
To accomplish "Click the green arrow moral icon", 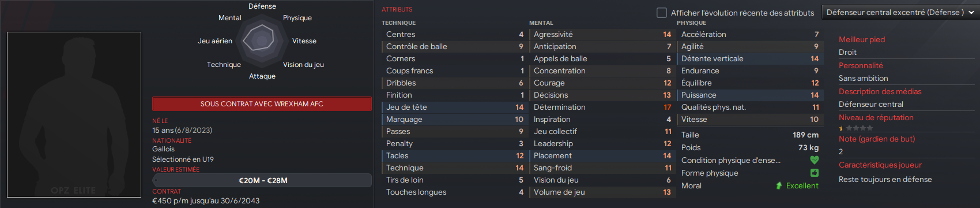I will pyautogui.click(x=779, y=185).
